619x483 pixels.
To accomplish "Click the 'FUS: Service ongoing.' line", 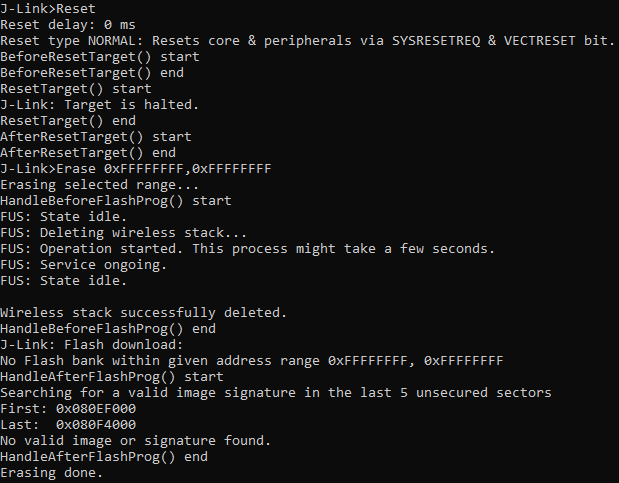I will [x=84, y=265].
